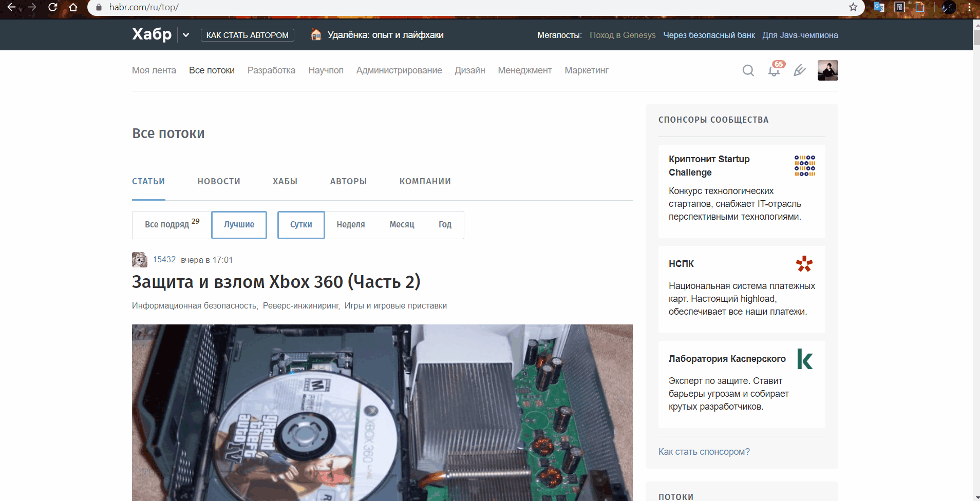Select the Все подряд filter
The image size is (980, 501).
[172, 225]
